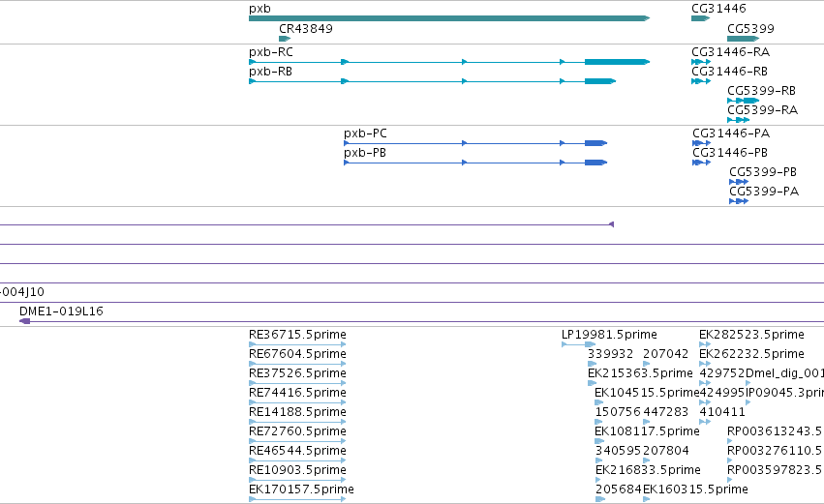Select the CG5399-PB protein label
The width and height of the screenshot is (824, 504).
(763, 172)
